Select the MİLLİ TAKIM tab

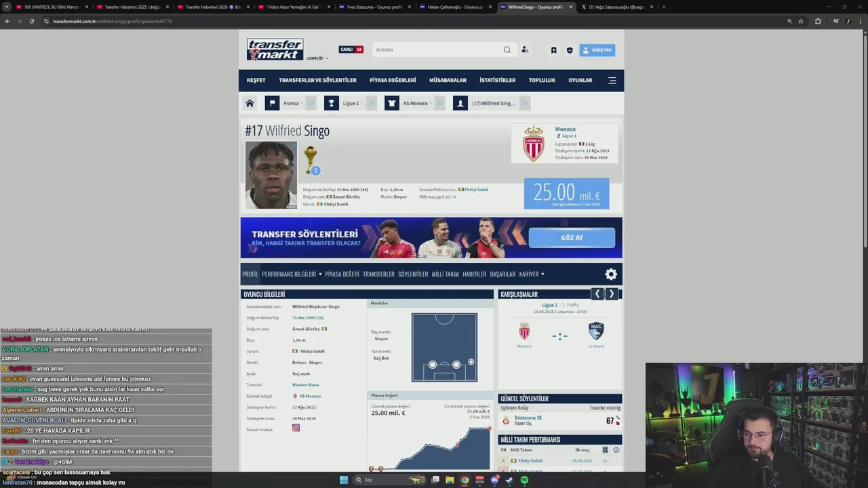click(x=446, y=274)
